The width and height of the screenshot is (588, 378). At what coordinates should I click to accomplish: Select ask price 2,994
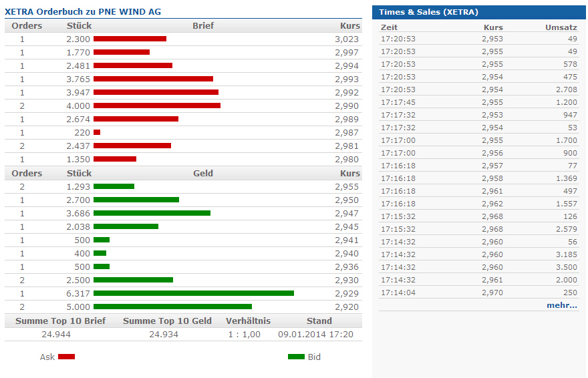(x=347, y=65)
